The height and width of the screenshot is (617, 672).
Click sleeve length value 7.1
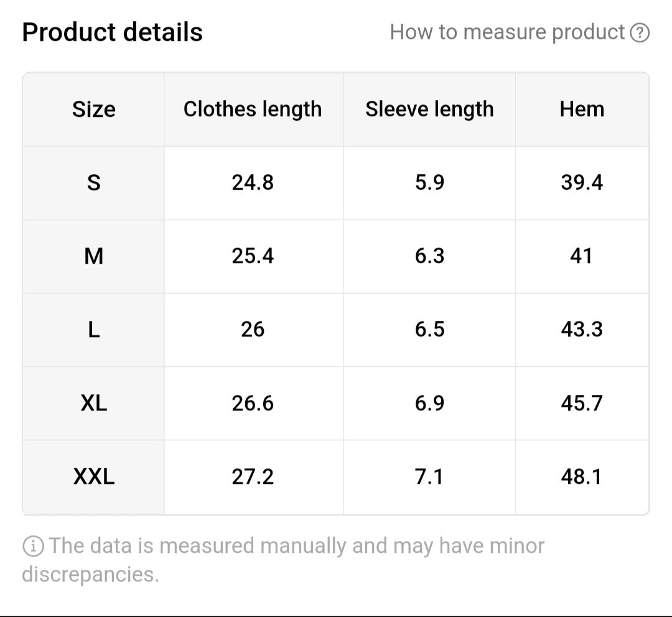click(x=429, y=477)
